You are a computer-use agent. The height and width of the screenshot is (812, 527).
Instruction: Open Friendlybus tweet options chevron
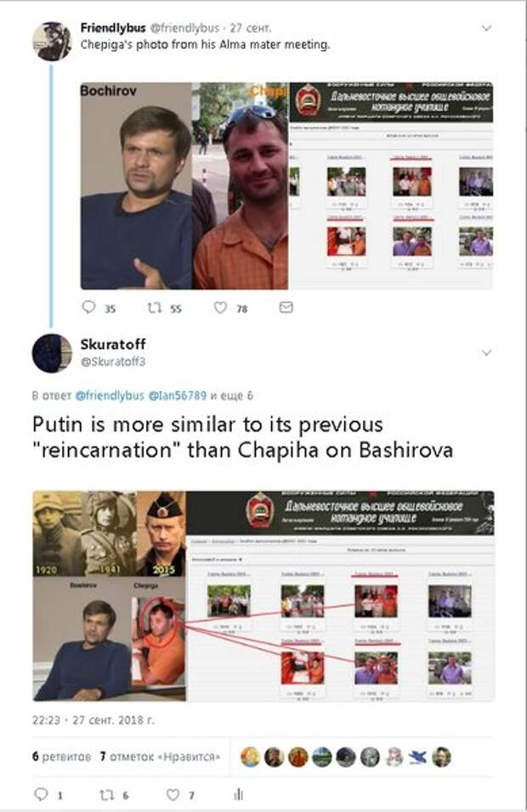click(x=486, y=28)
